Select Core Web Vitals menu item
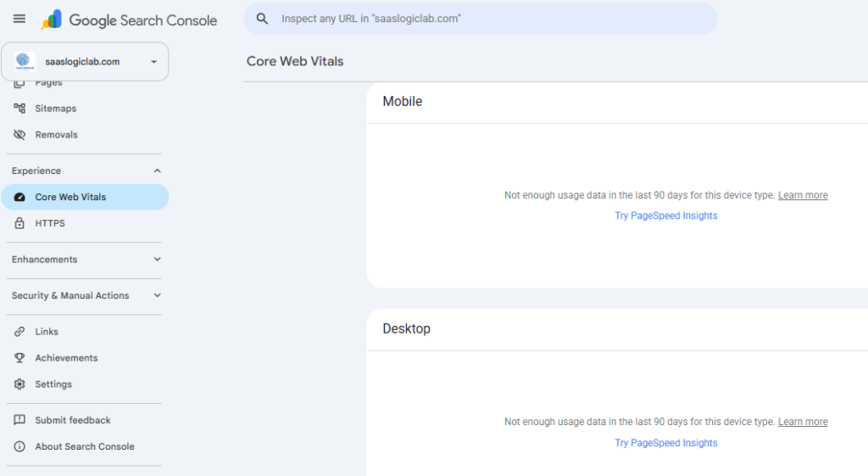Viewport: 868px width, 476px height. point(85,197)
